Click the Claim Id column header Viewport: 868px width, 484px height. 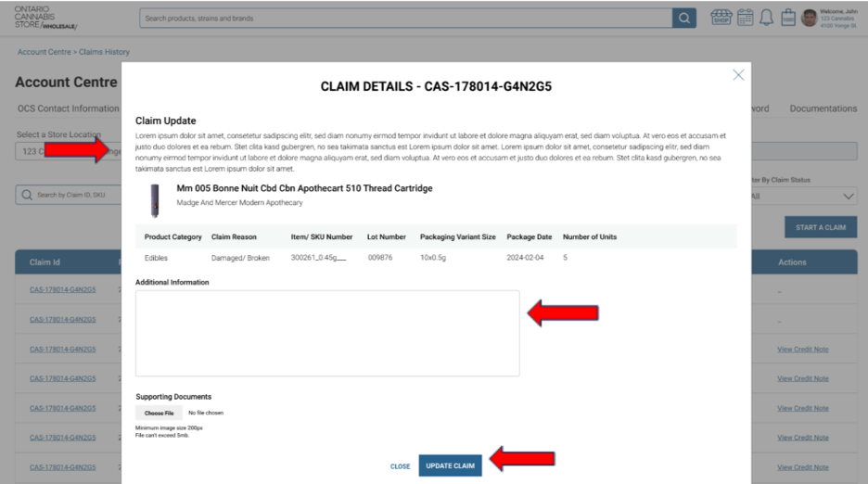click(x=45, y=262)
